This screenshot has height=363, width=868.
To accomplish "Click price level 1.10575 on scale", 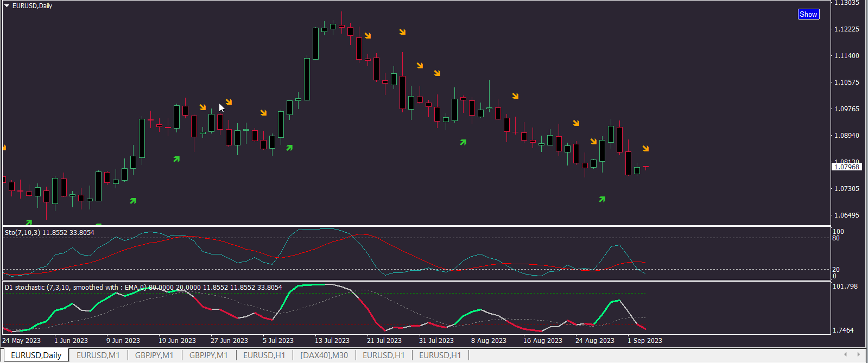I will click(x=847, y=82).
